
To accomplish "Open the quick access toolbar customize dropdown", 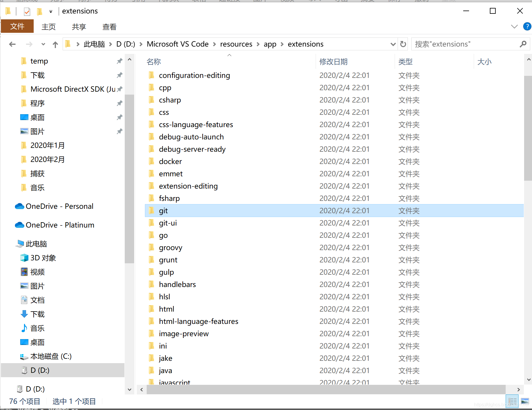I will pos(51,12).
